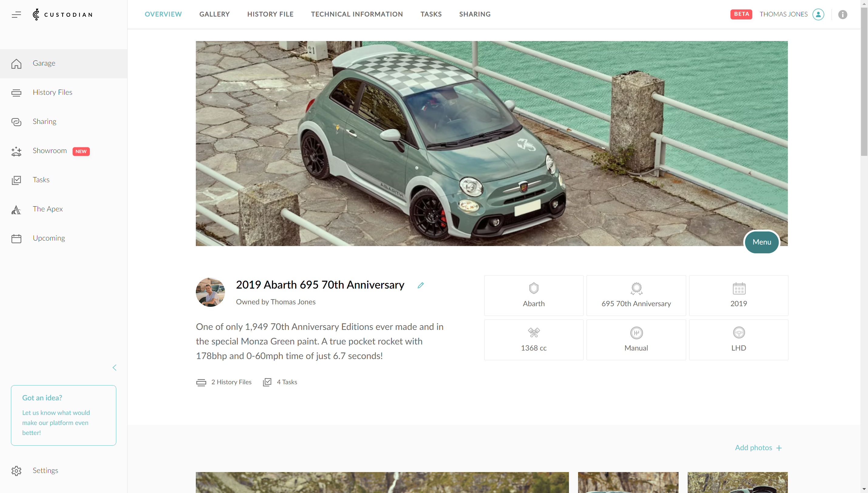The width and height of the screenshot is (868, 493).
Task: Edit car title with pencil icon
Action: coord(420,285)
